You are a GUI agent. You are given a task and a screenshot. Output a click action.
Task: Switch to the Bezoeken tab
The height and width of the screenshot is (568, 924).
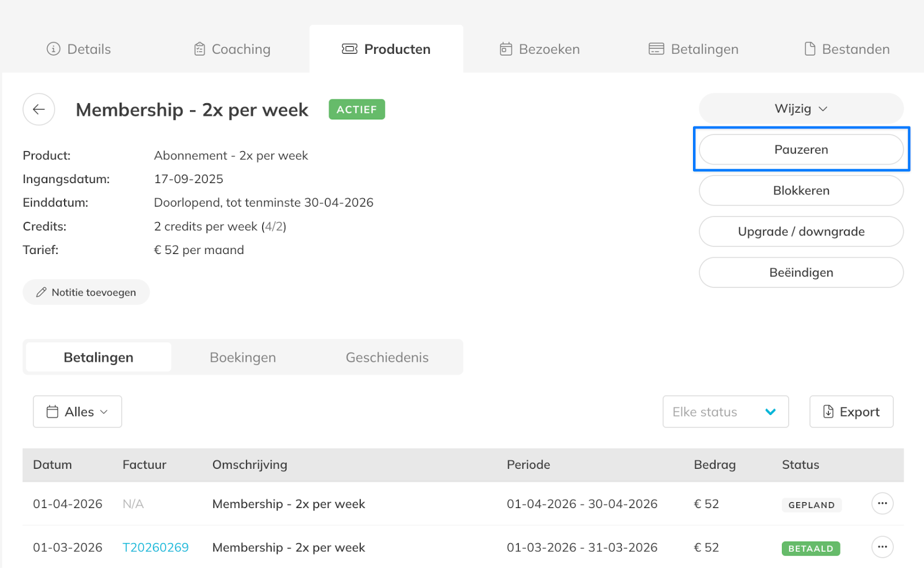(x=539, y=49)
